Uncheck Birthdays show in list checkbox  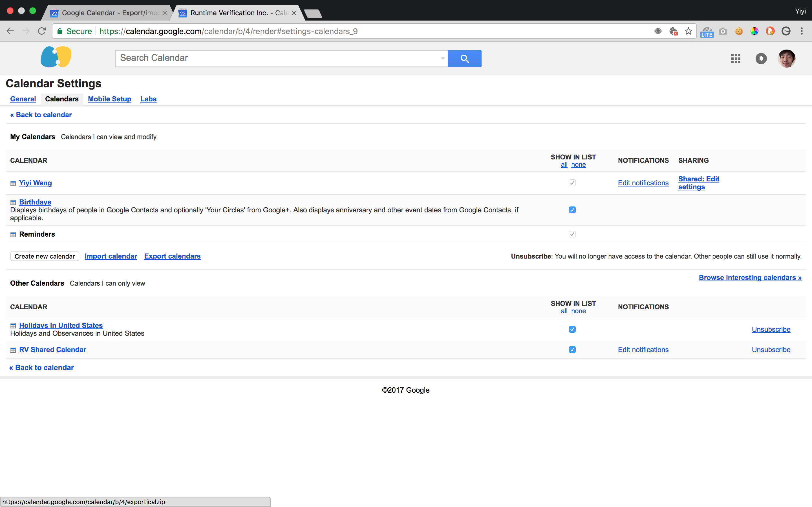coord(572,210)
